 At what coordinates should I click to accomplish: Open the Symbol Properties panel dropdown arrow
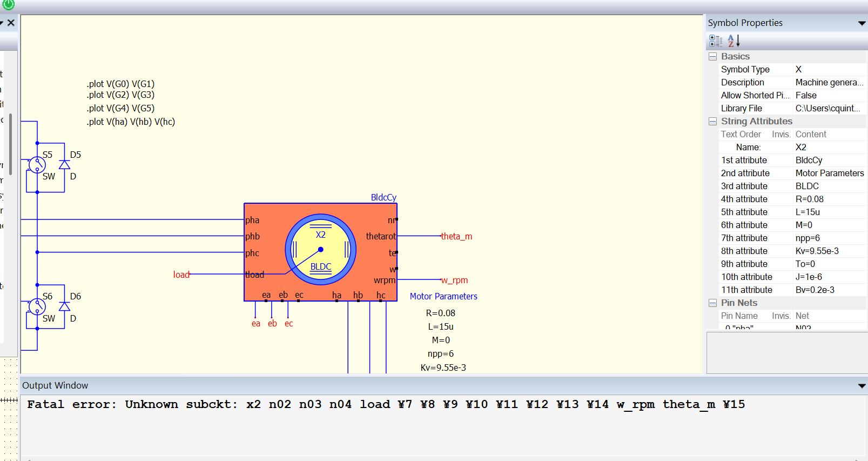point(862,23)
